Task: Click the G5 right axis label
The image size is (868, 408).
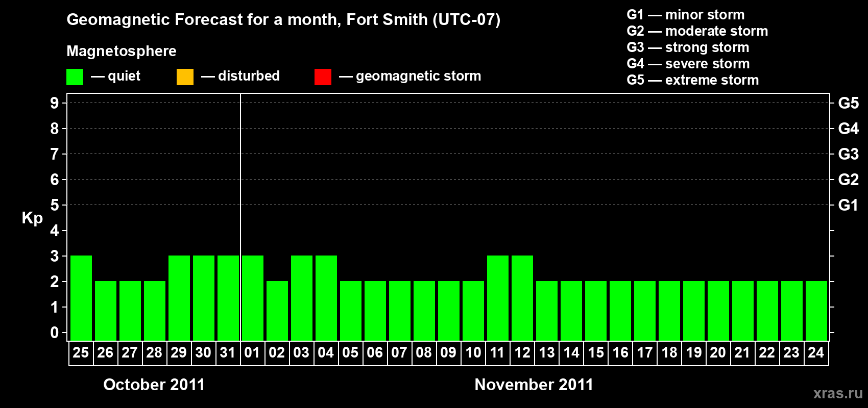Action: pyautogui.click(x=849, y=103)
